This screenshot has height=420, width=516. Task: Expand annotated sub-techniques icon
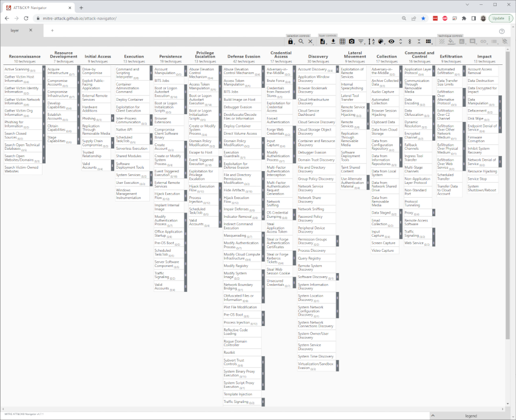(x=410, y=41)
